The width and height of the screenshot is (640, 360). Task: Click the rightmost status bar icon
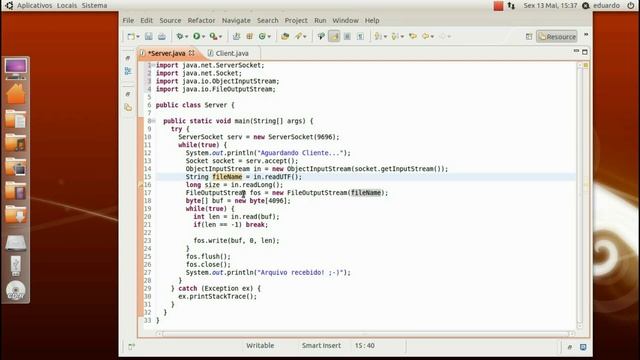[x=583, y=347]
